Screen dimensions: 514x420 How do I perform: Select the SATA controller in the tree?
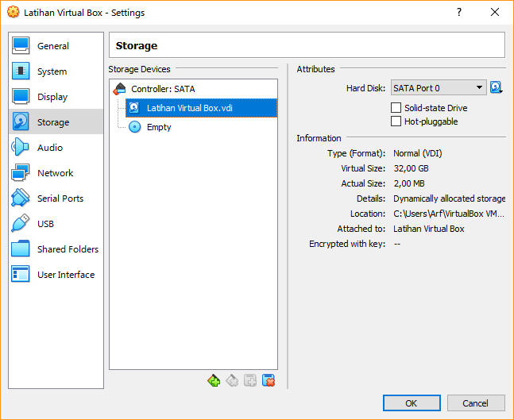(x=162, y=89)
